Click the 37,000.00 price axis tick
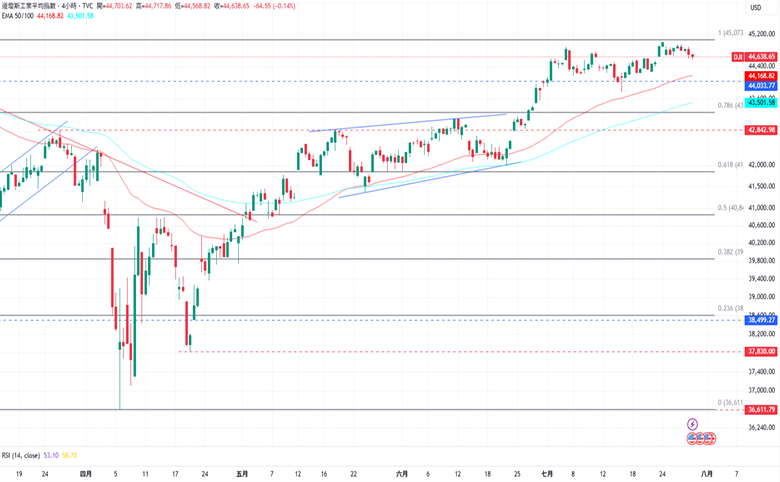 pos(762,390)
